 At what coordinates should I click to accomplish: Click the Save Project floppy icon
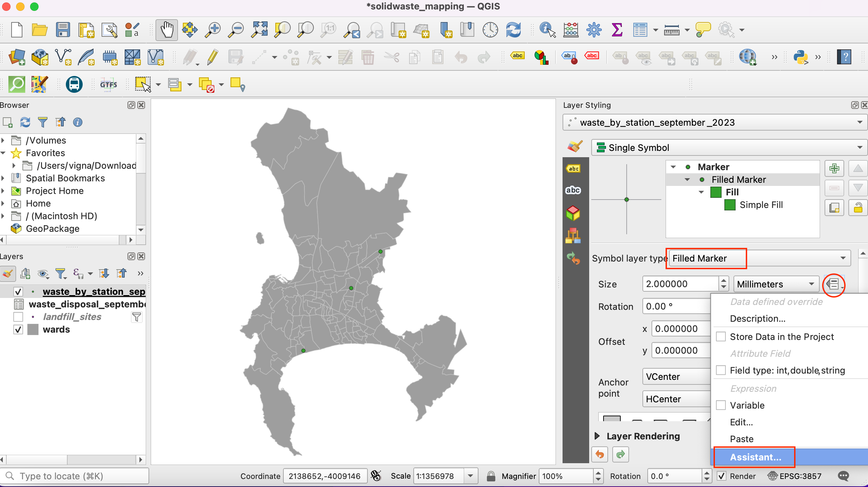[63, 30]
